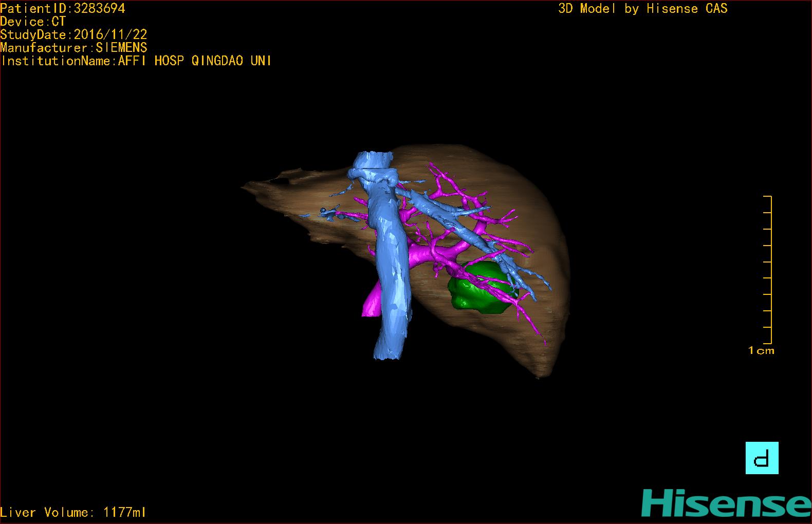Click the yellow scale ruler
812x524 pixels.
coord(768,270)
